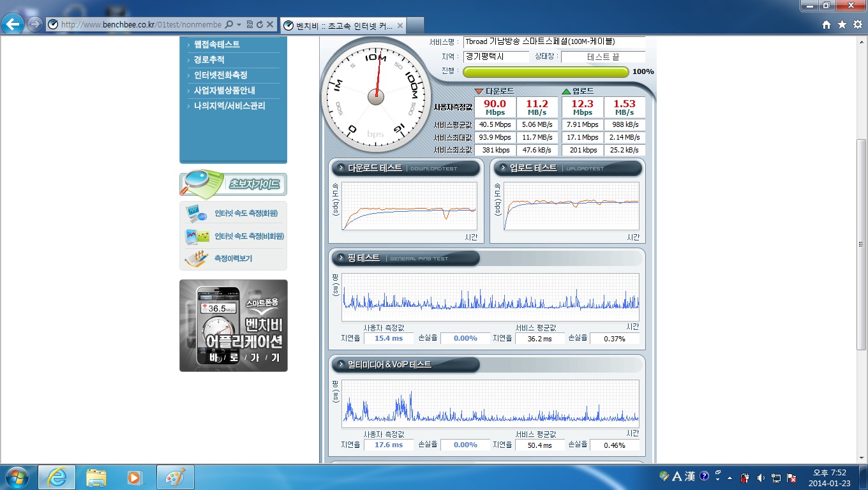Open a new blank tab
The height and width of the screenshot is (490, 868).
(415, 26)
